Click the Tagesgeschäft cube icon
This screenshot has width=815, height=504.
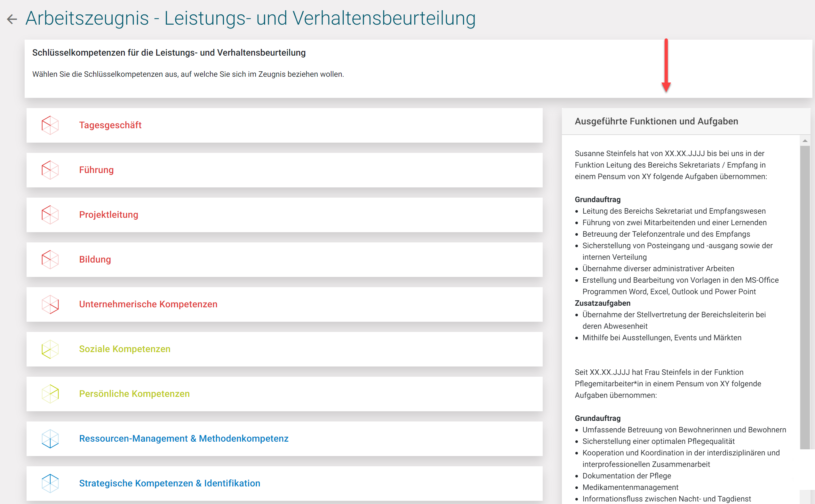50,125
